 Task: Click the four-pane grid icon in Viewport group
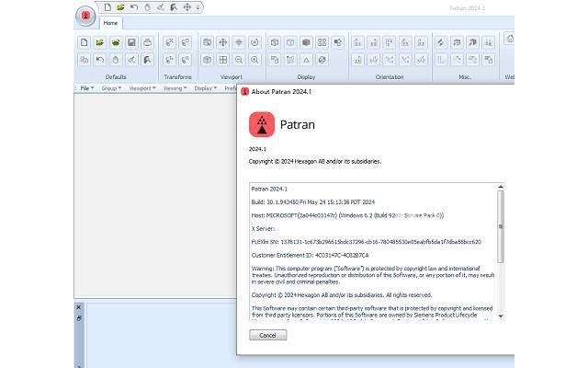pos(223,60)
